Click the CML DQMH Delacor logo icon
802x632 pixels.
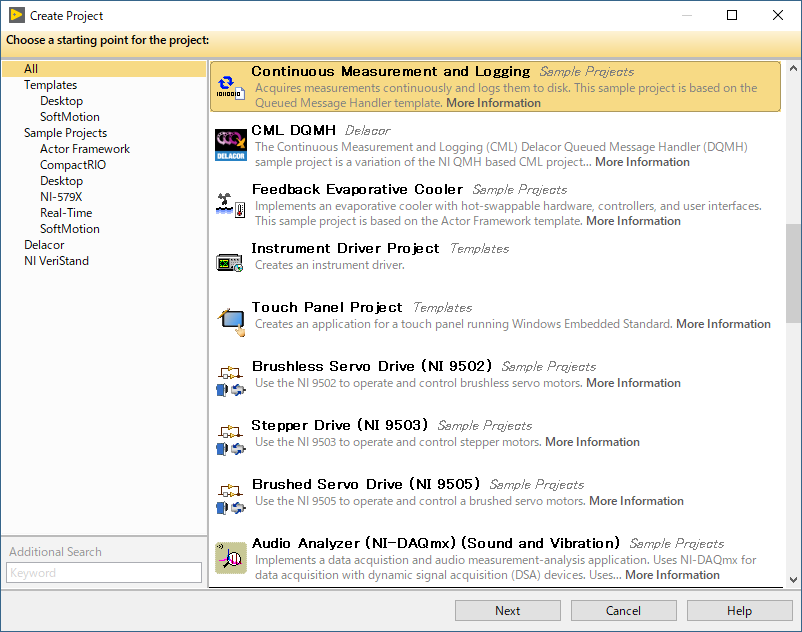point(230,146)
